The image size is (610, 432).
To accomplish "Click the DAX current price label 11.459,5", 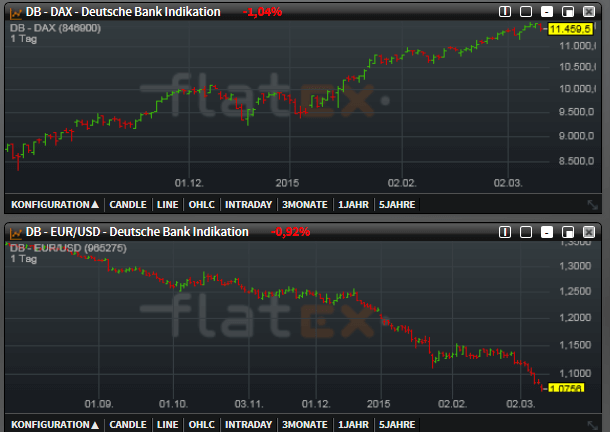I will pyautogui.click(x=570, y=29).
